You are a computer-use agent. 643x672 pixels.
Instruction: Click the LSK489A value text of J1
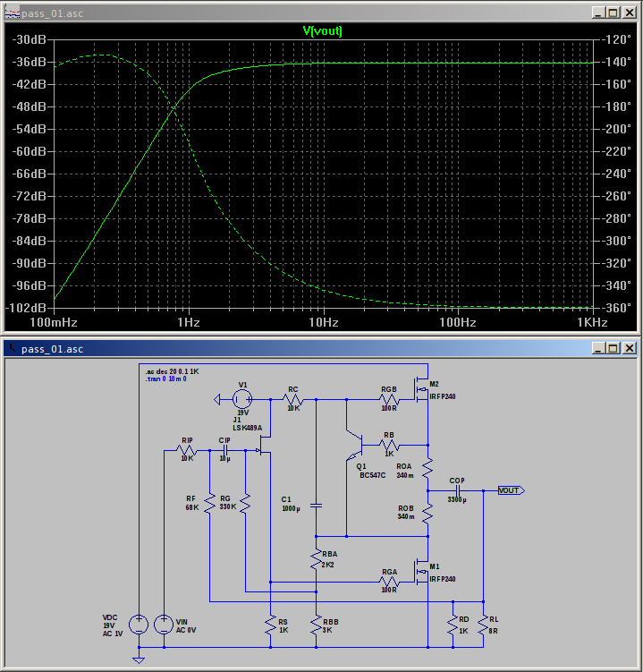pos(247,428)
